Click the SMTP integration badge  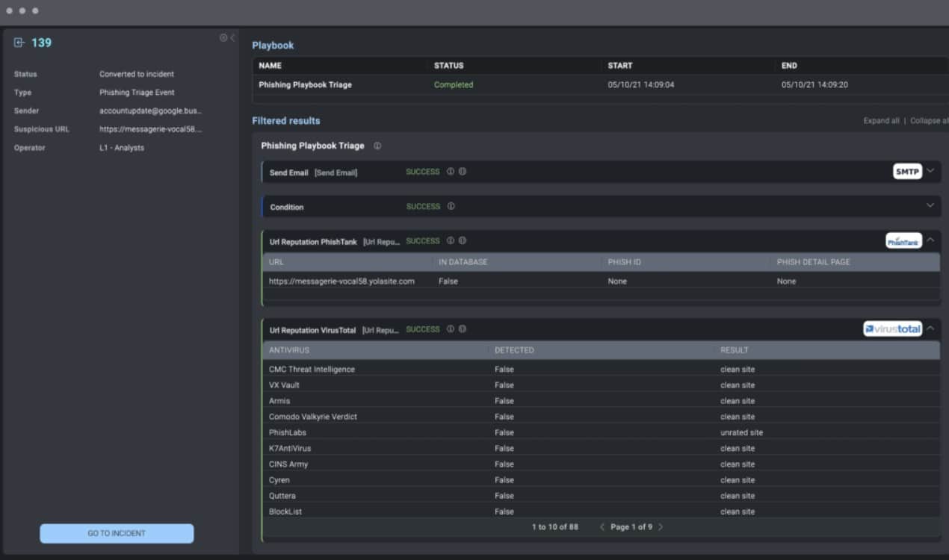[907, 172]
